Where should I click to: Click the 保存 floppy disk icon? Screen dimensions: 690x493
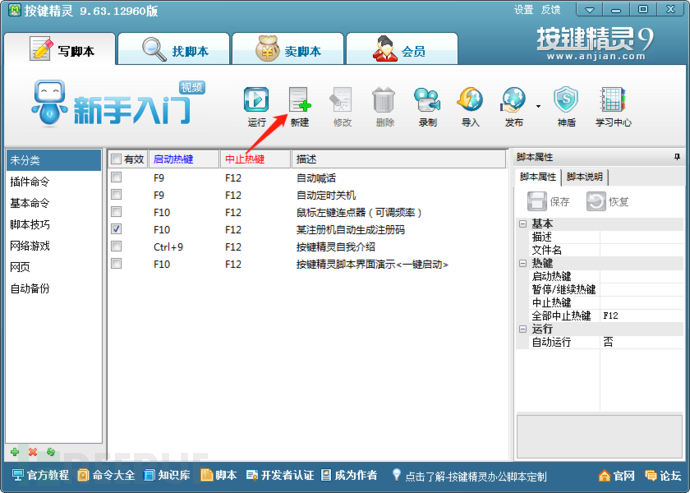click(537, 202)
